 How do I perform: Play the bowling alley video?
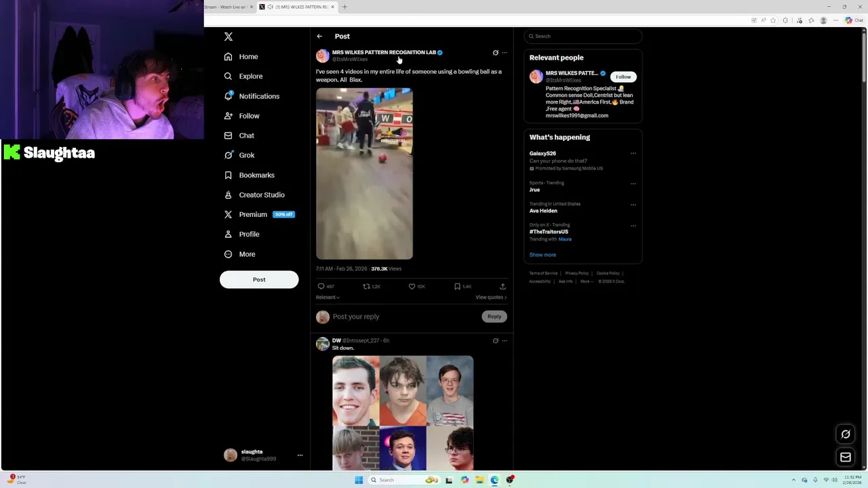[x=364, y=174]
